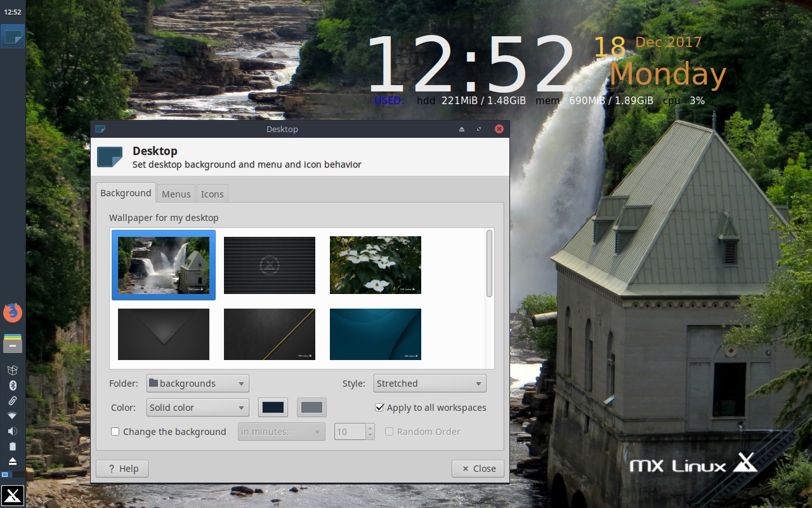Enable Change the background option
The height and width of the screenshot is (508, 812).
(x=115, y=431)
